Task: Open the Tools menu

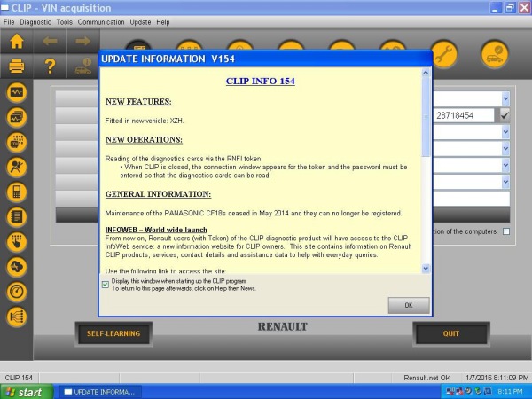Action: click(x=65, y=22)
